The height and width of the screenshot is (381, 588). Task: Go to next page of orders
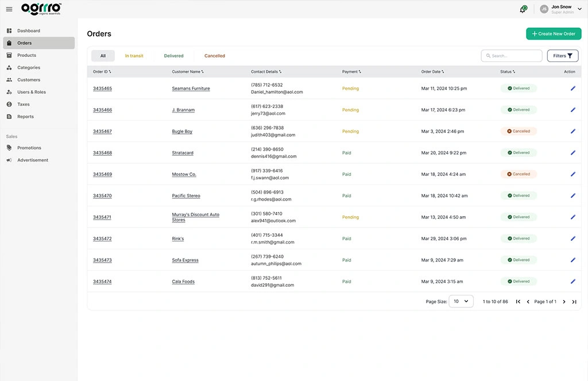tap(564, 302)
